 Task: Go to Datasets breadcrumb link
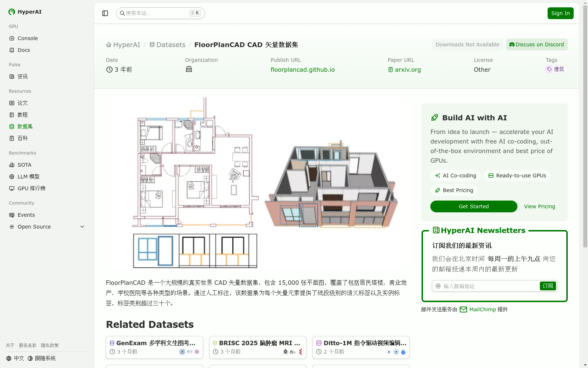click(168, 45)
